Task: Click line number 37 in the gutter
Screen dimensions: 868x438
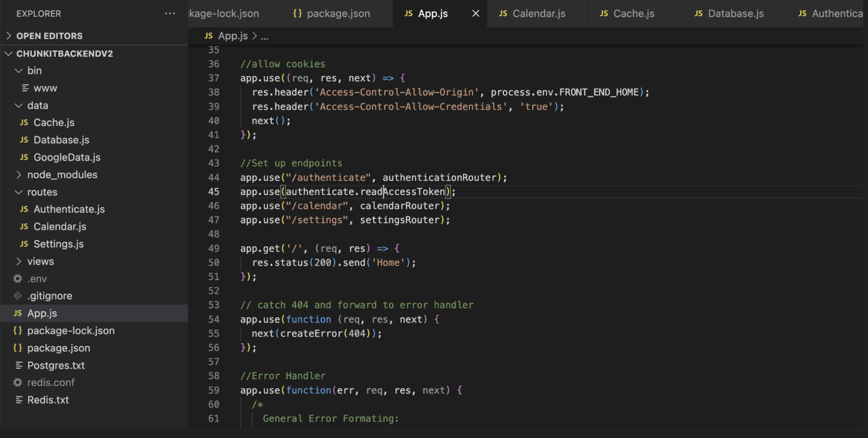Action: pyautogui.click(x=214, y=78)
